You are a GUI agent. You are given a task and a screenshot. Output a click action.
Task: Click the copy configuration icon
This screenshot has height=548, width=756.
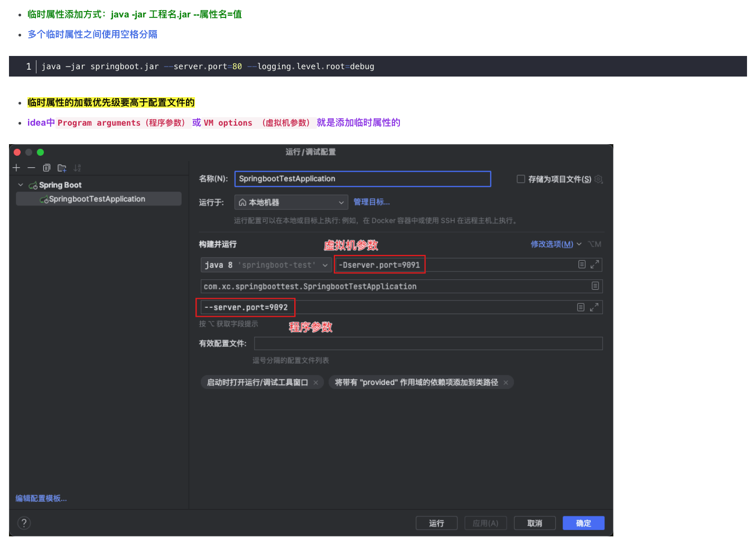pyautogui.click(x=46, y=168)
